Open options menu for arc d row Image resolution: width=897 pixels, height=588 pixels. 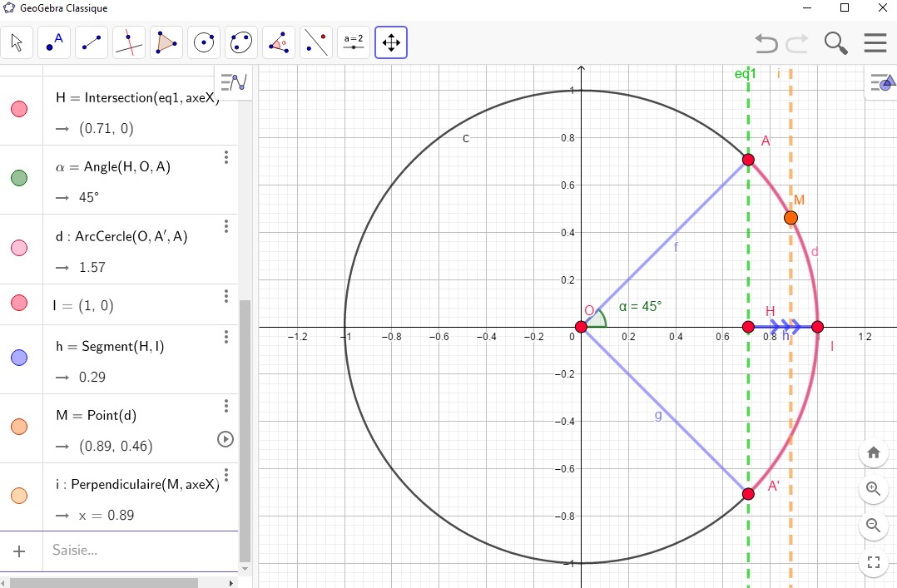pyautogui.click(x=226, y=226)
